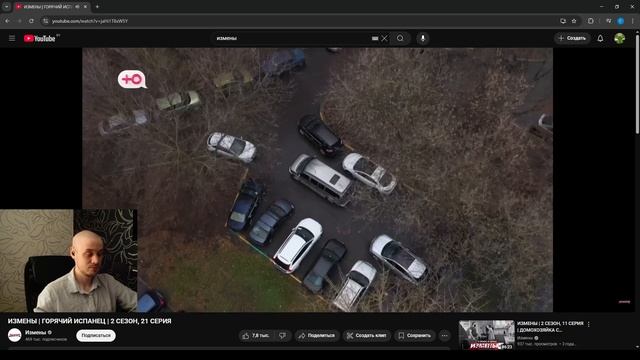Open the browser three-dot menu

tap(633, 21)
